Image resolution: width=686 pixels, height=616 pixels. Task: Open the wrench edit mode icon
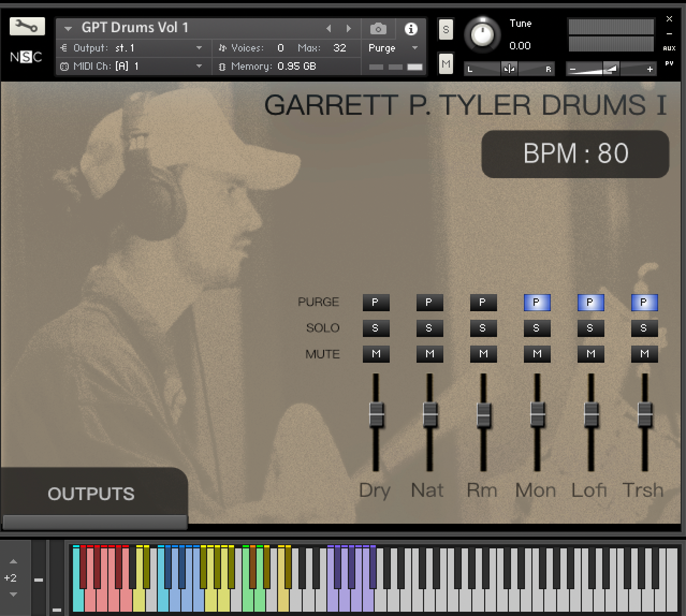click(27, 26)
